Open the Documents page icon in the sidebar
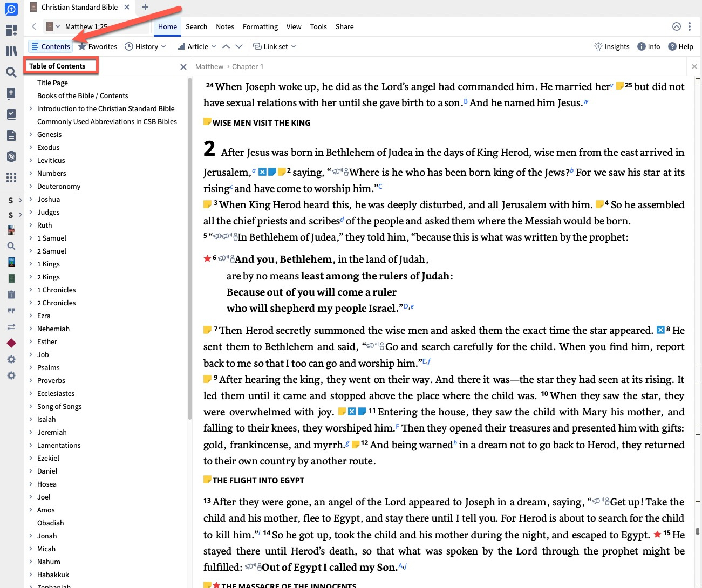Image resolution: width=702 pixels, height=588 pixels. click(x=11, y=135)
